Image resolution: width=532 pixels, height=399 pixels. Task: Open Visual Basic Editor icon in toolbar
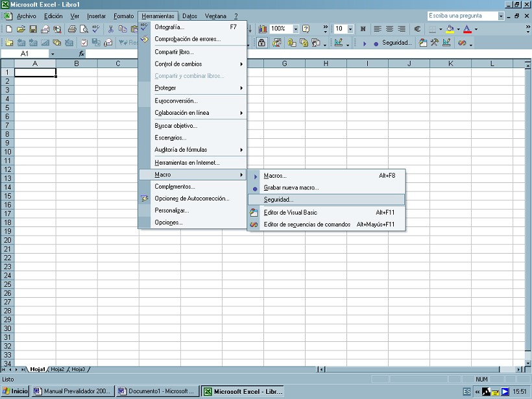click(x=423, y=43)
